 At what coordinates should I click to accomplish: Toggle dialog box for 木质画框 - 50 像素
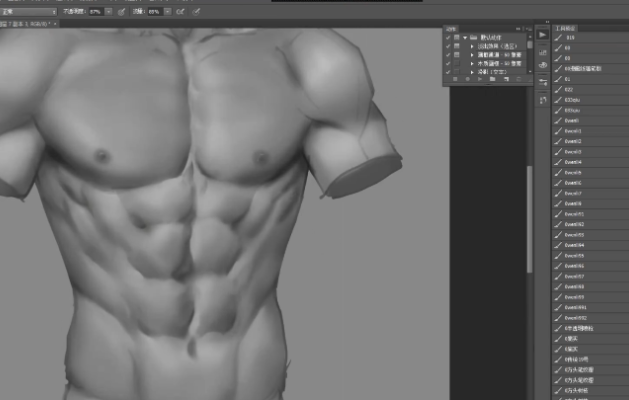457,63
